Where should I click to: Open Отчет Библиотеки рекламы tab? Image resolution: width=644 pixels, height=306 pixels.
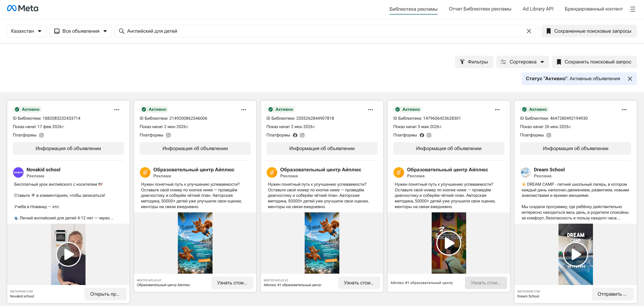coord(480,9)
